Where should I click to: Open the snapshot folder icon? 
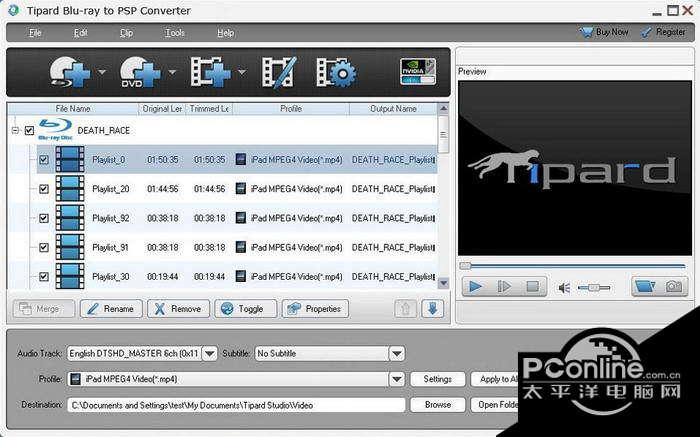click(x=645, y=287)
